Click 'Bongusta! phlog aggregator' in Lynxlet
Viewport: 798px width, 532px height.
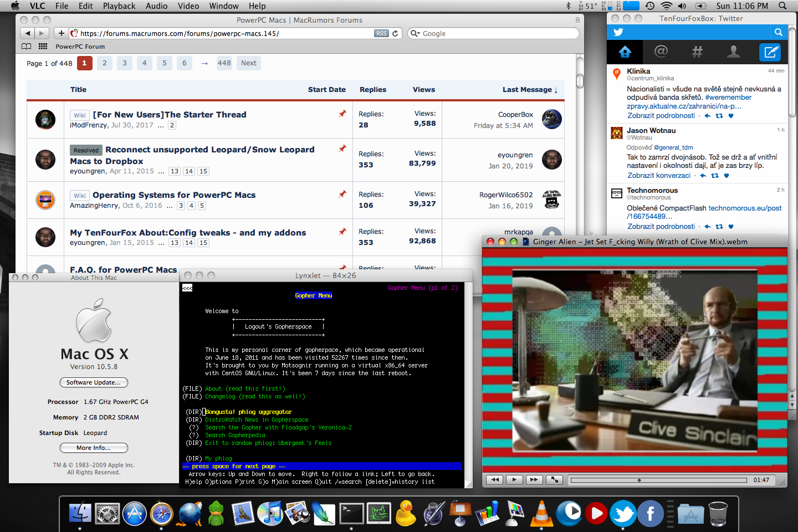(x=248, y=412)
